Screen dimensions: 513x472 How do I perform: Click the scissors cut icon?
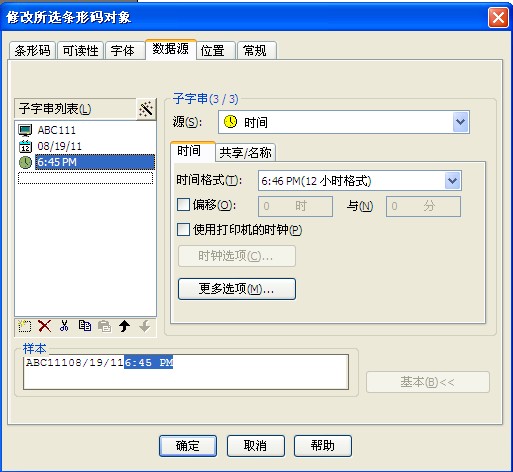pos(64,326)
